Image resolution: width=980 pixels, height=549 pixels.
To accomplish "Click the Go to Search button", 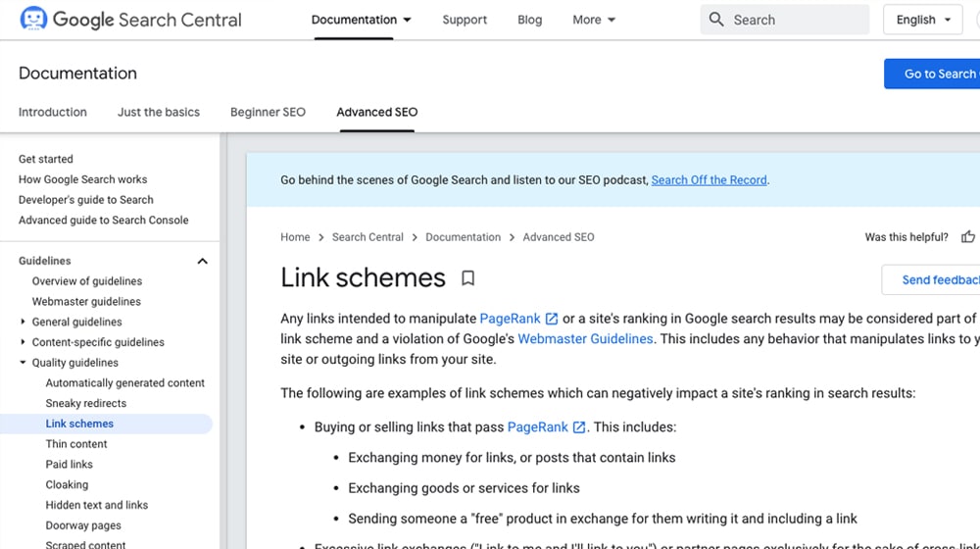I will click(932, 74).
